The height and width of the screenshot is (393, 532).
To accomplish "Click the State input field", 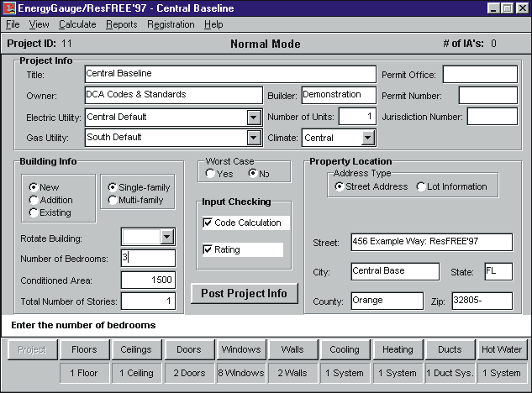I will tap(498, 271).
